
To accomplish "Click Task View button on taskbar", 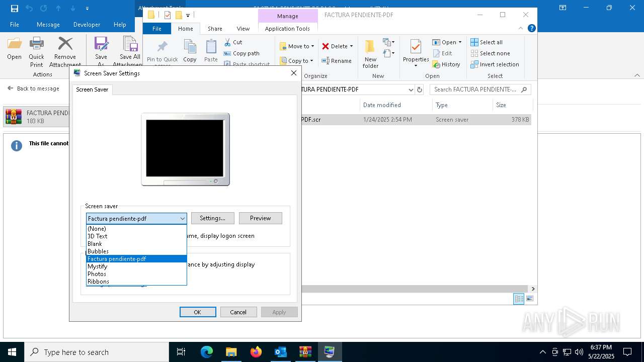I will (181, 352).
